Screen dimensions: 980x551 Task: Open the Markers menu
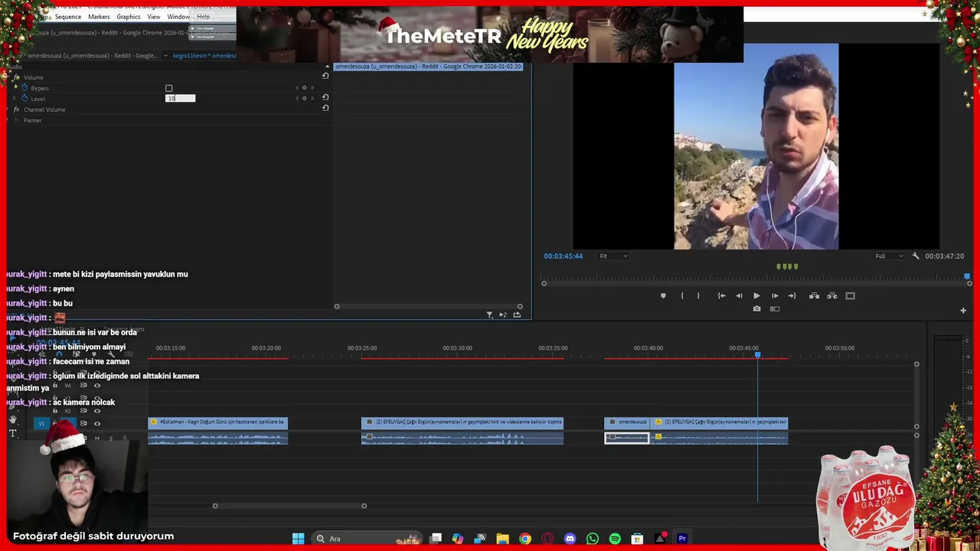pyautogui.click(x=99, y=16)
